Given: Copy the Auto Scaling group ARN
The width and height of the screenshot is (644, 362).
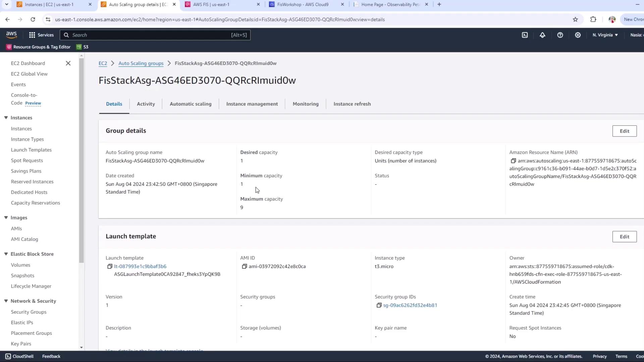Looking at the screenshot, I should coord(513,161).
